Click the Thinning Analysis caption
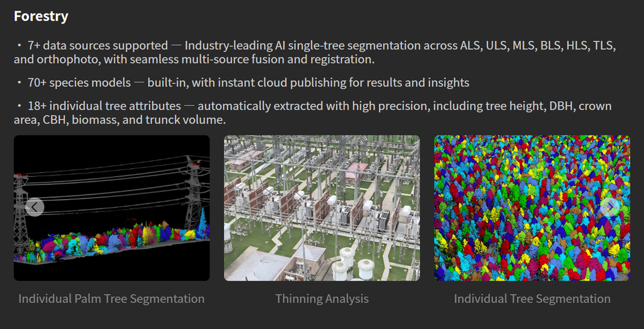Viewport: 644px width, 329px height. click(322, 299)
